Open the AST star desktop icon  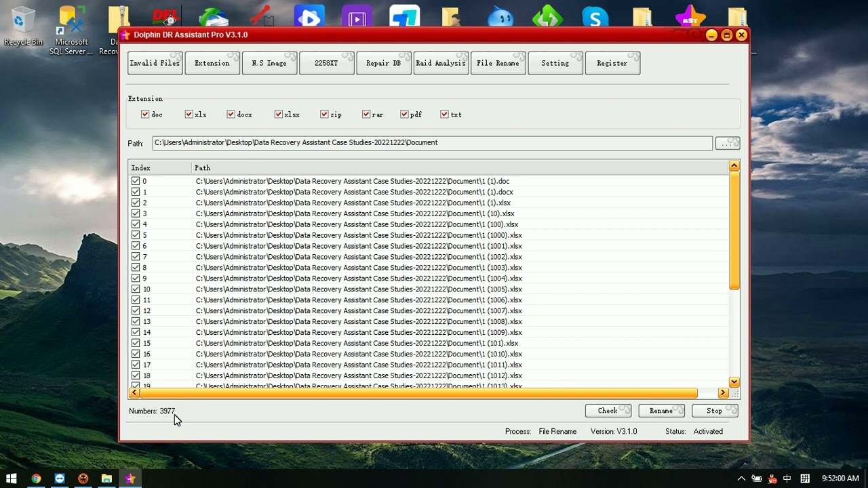pos(690,16)
